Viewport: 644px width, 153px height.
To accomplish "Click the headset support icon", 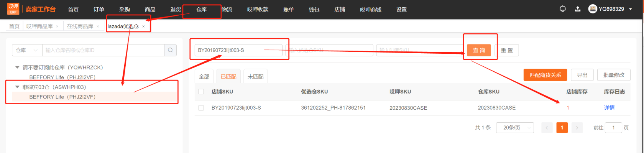I will tap(562, 9).
